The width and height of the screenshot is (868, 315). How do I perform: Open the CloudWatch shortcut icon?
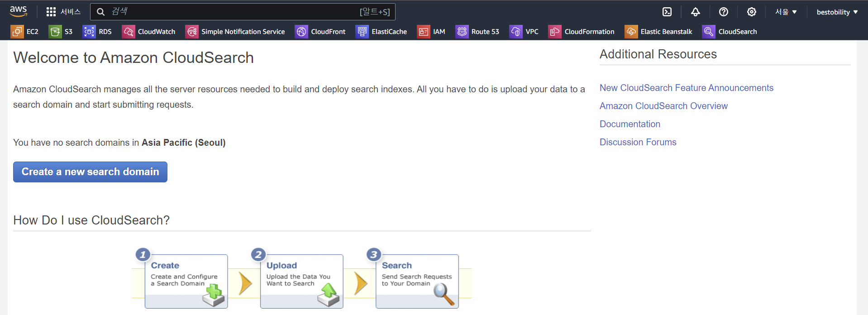[129, 32]
